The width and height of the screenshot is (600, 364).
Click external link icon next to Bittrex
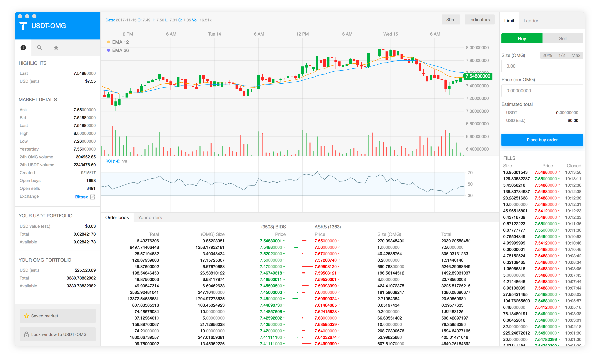[92, 197]
